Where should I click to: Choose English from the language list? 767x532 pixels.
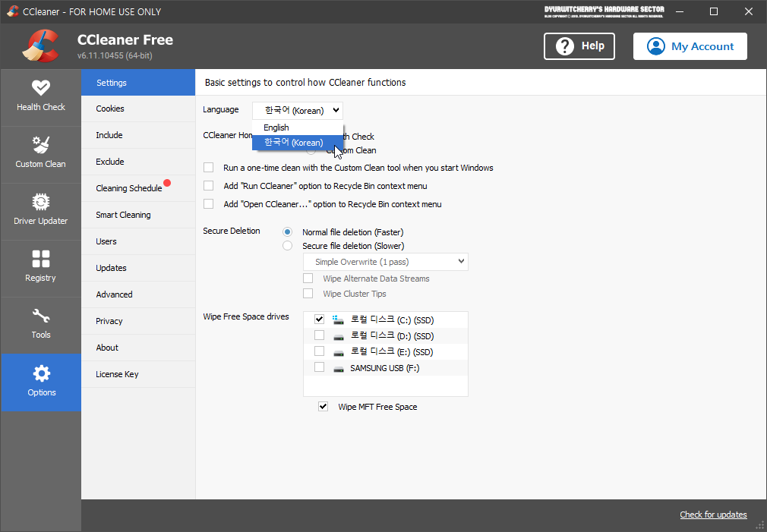(298, 127)
